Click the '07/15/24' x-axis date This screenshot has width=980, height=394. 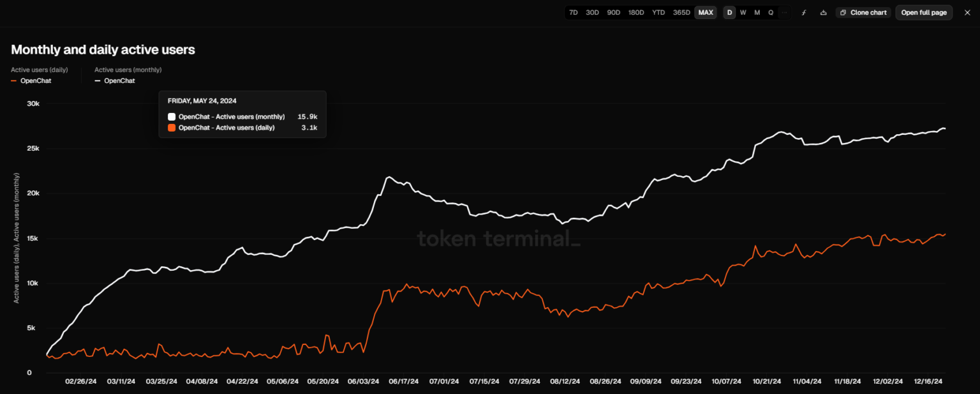coord(484,381)
